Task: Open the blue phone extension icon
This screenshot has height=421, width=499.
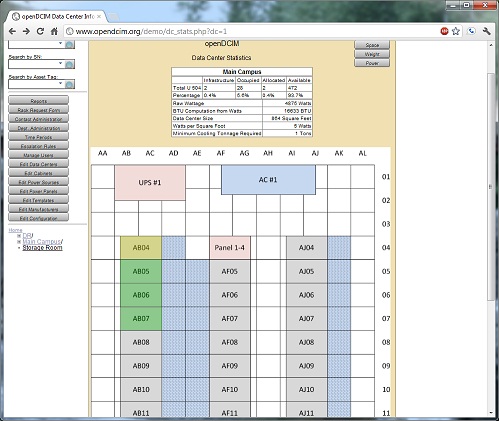Action: (471, 31)
